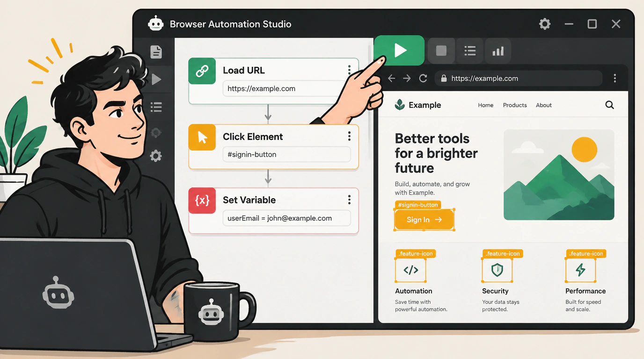The image size is (644, 359).
Task: Click the green Run play button
Action: 399,50
